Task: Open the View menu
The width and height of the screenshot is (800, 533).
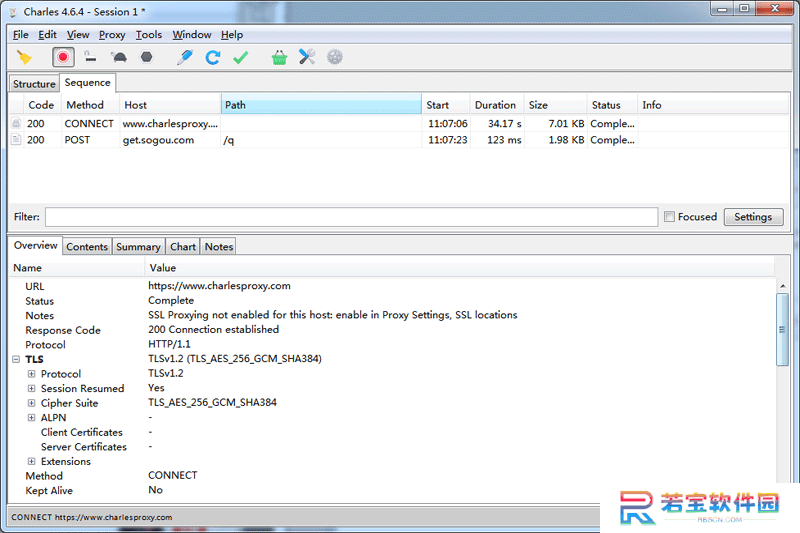Action: click(78, 35)
